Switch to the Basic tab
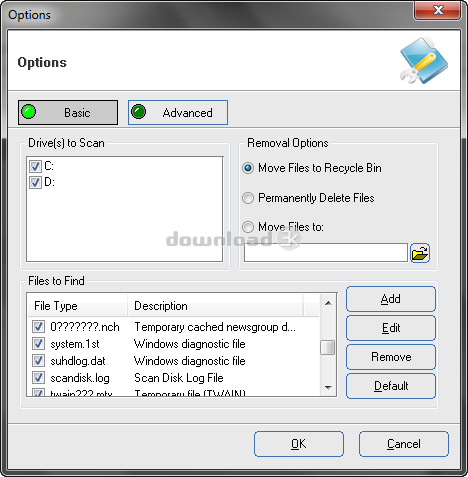 point(68,112)
